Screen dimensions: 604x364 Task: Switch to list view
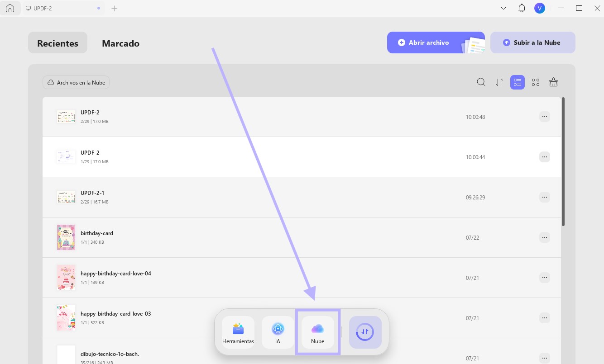pos(518,82)
